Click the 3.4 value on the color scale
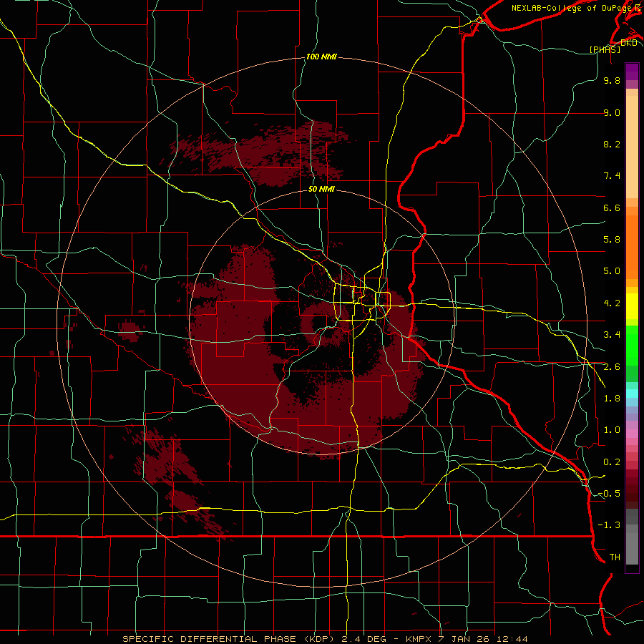Screen dimensions: 644x644 click(x=612, y=335)
